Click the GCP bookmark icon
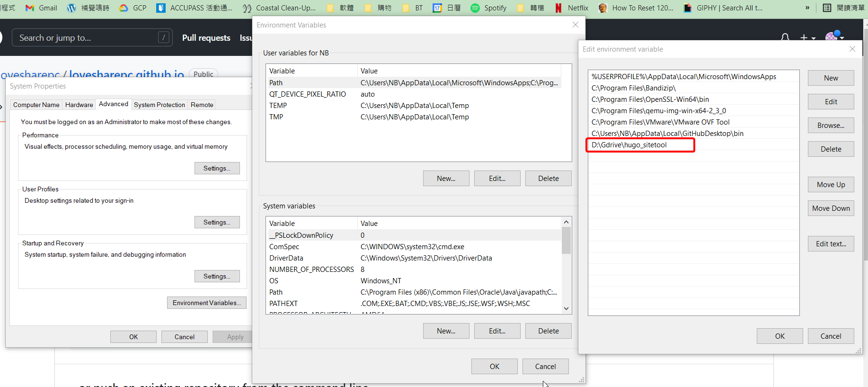868x387 pixels. click(124, 8)
